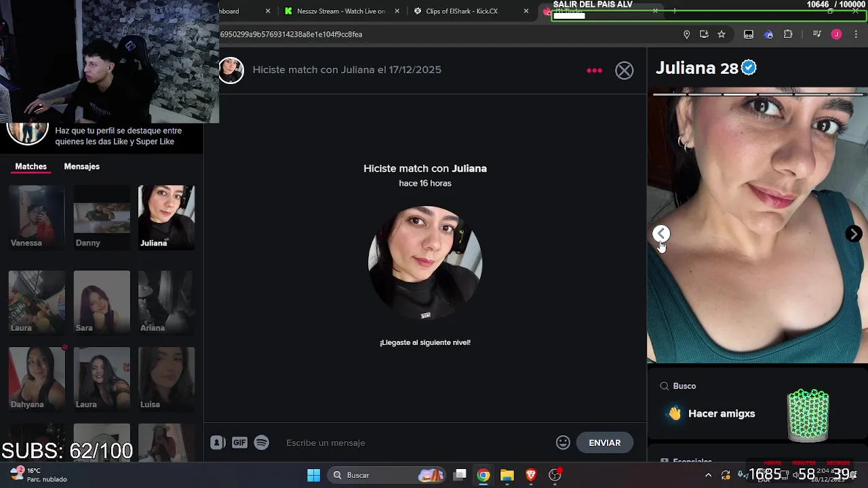Click the waving hand emoji beside Hacer amigxs

point(675,413)
